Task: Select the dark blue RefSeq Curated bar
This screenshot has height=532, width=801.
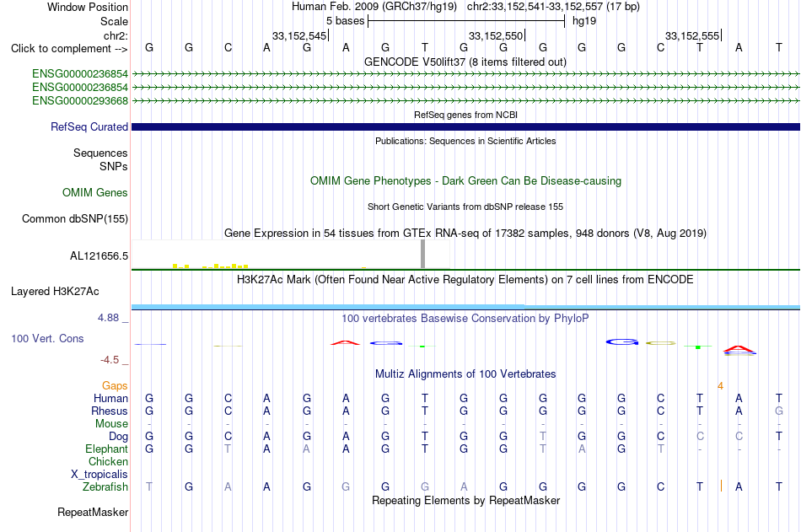Action: click(x=465, y=126)
